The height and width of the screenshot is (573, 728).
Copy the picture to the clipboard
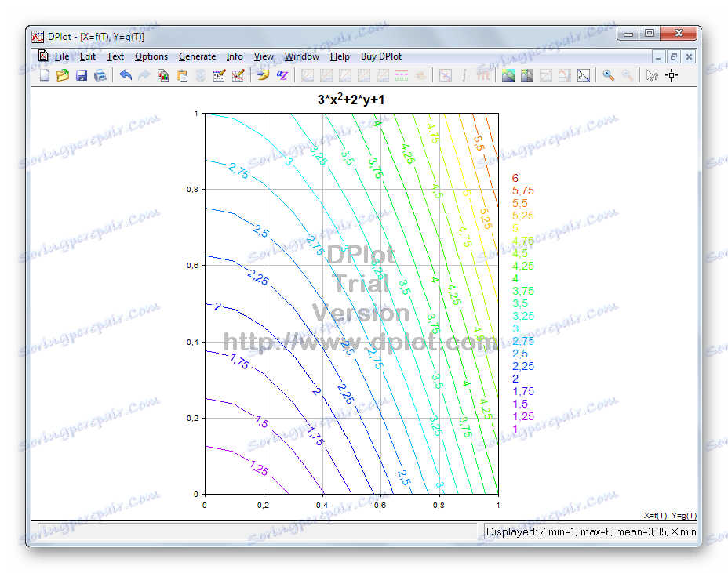coord(163,75)
